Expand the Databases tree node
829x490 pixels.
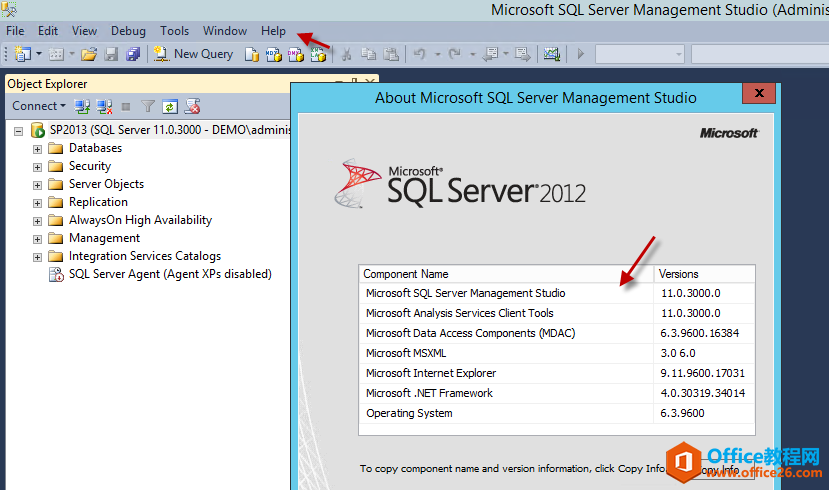[38, 148]
